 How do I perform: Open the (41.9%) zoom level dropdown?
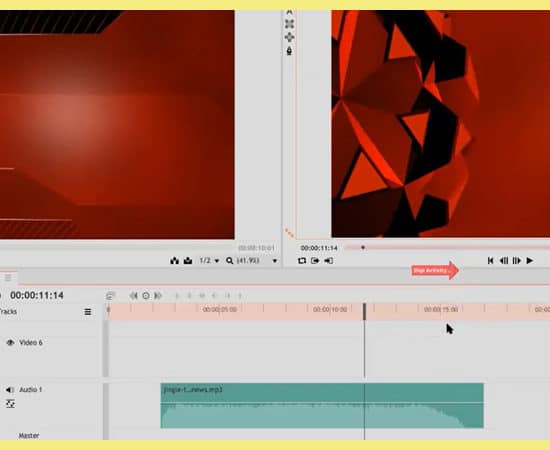tap(248, 261)
